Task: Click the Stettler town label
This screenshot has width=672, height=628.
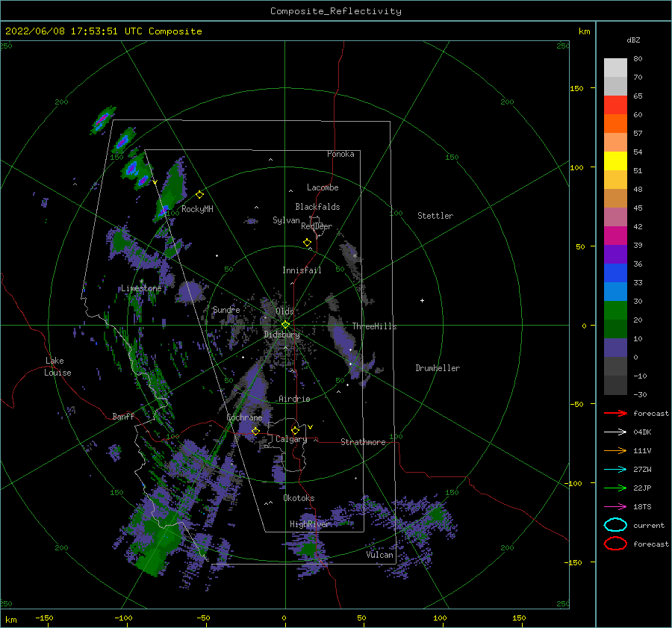Action: click(435, 216)
